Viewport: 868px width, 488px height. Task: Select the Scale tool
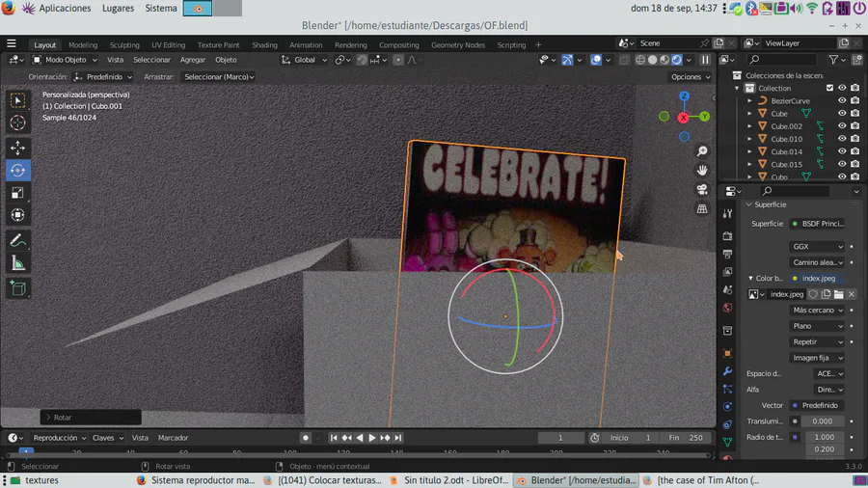point(17,193)
